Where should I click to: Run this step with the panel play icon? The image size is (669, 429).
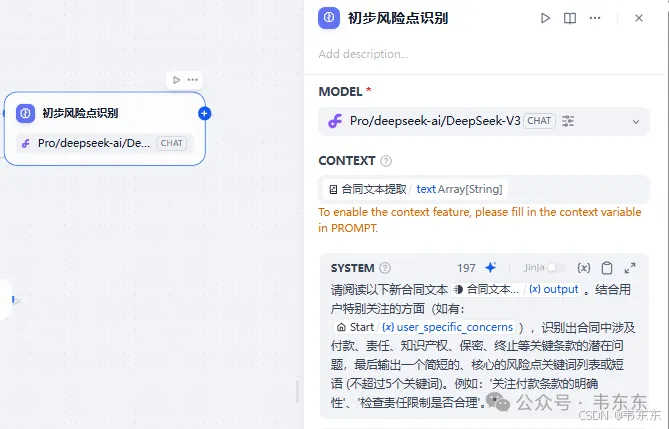click(545, 18)
